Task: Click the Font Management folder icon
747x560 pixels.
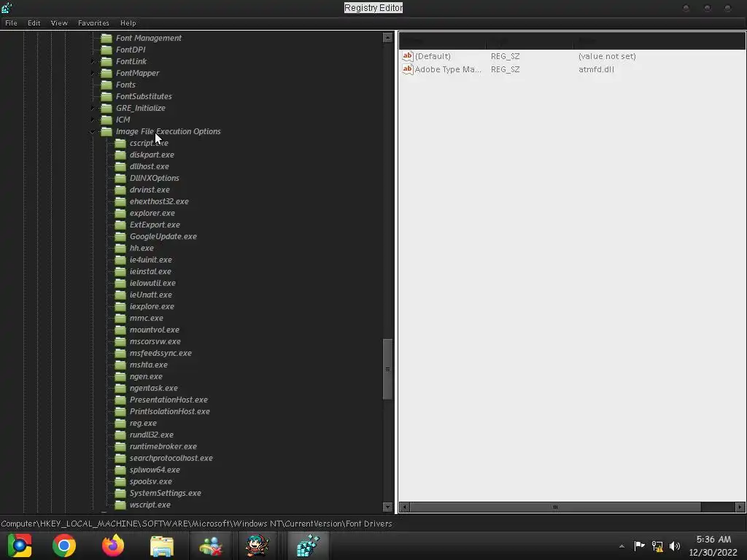Action: coord(107,38)
